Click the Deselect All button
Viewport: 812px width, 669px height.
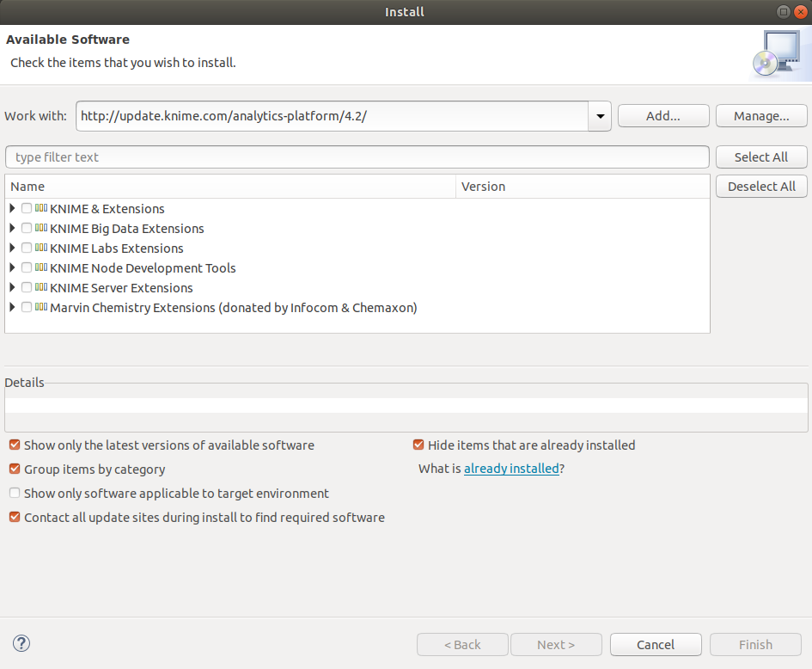[761, 187]
